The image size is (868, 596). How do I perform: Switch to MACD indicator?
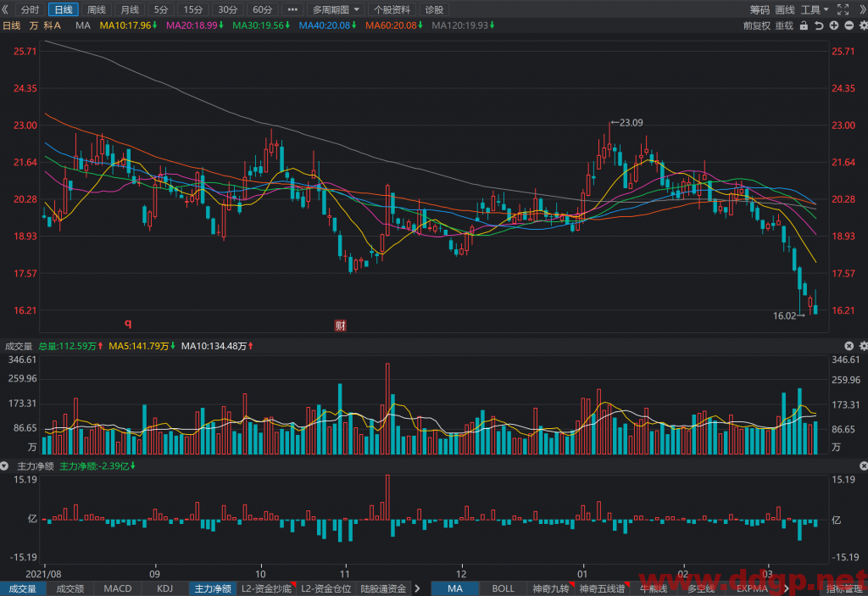pos(118,588)
